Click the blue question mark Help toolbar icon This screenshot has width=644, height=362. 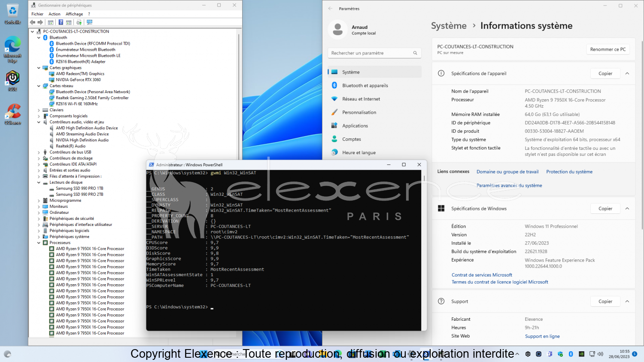point(61,22)
